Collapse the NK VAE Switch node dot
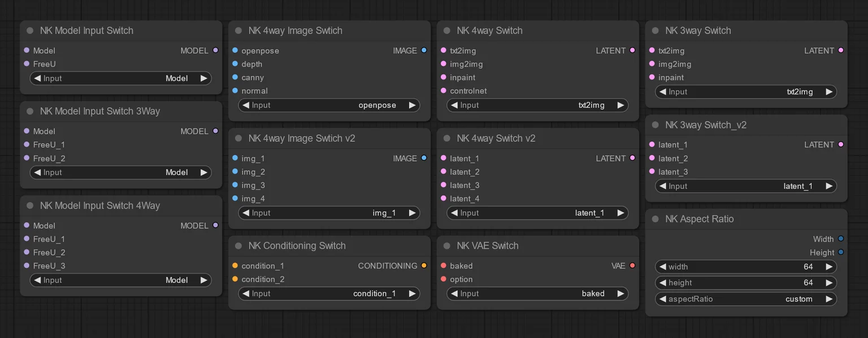This screenshot has width=868, height=338. point(447,246)
